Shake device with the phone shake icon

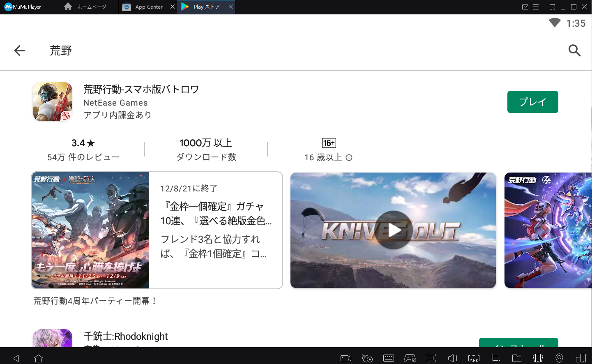(538, 358)
